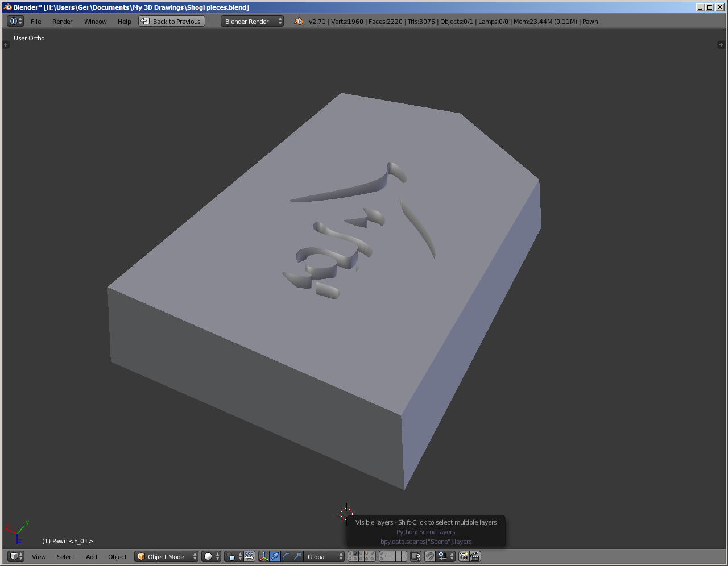Open the Object Mode dropdown
The image size is (728, 566).
point(167,556)
